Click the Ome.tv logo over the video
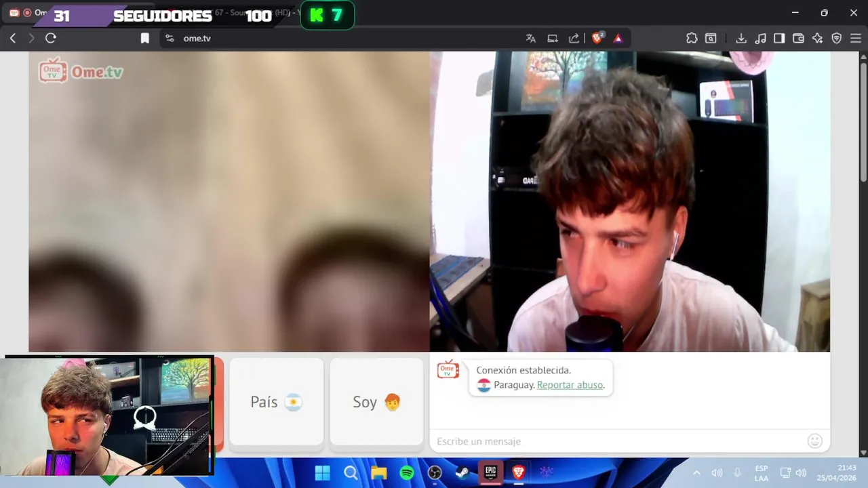Image resolution: width=868 pixels, height=488 pixels. coord(81,70)
